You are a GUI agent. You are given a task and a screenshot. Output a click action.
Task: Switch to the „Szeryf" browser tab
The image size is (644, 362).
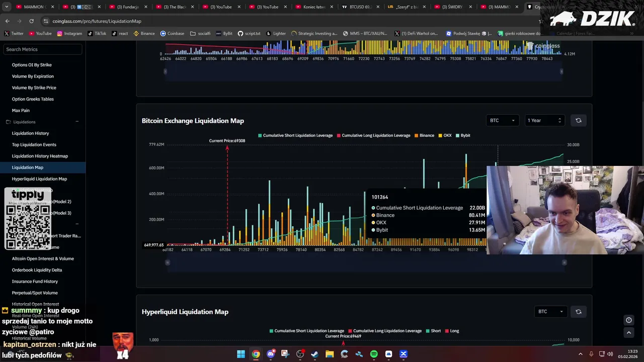406,7
